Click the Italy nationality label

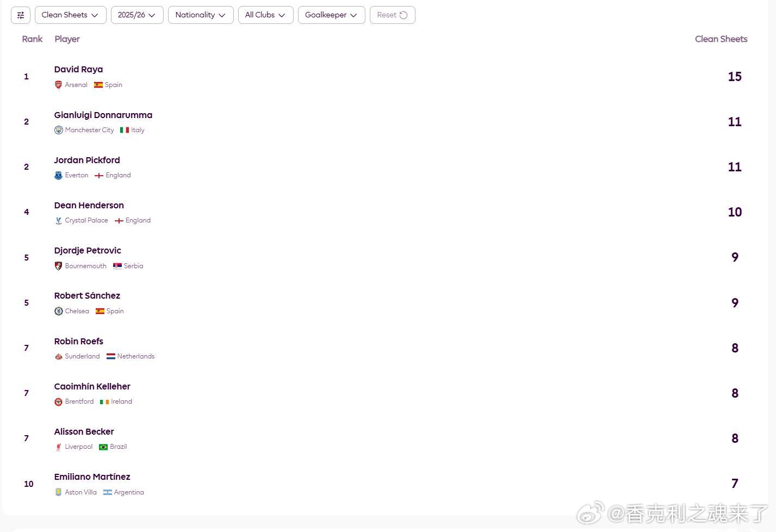138,130
